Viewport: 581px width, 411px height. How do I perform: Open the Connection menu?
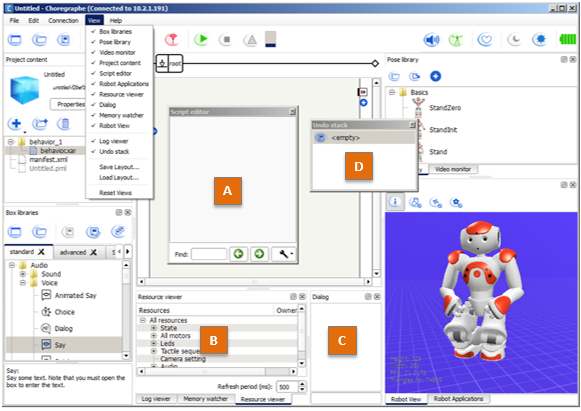click(x=63, y=20)
